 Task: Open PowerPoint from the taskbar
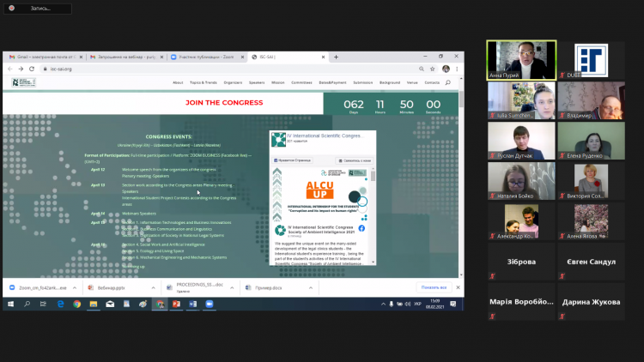(x=177, y=304)
